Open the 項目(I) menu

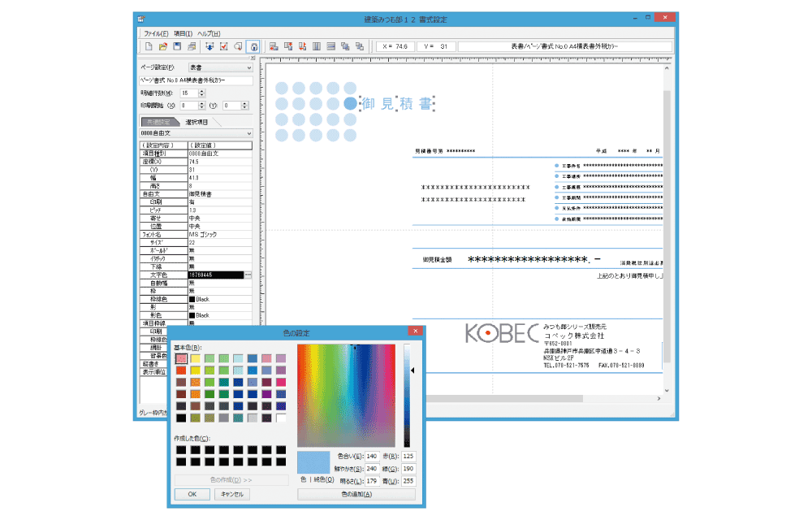(183, 33)
